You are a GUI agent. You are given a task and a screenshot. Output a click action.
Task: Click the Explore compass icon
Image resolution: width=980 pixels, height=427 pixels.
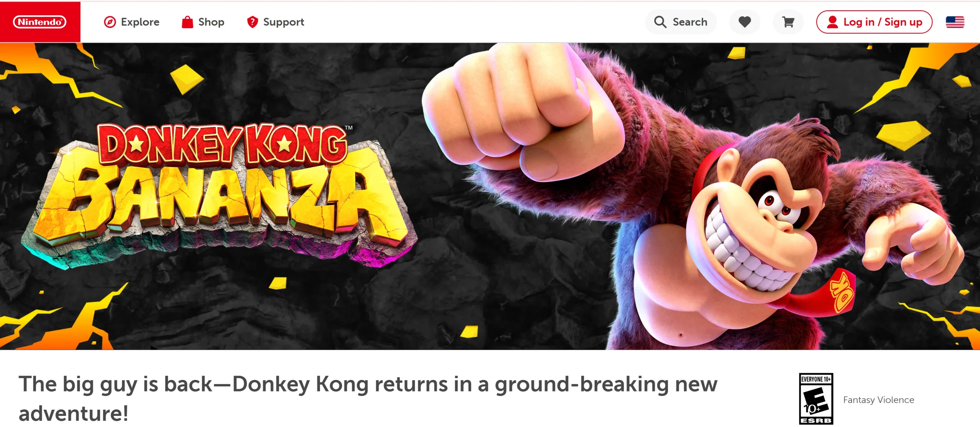[x=110, y=22]
